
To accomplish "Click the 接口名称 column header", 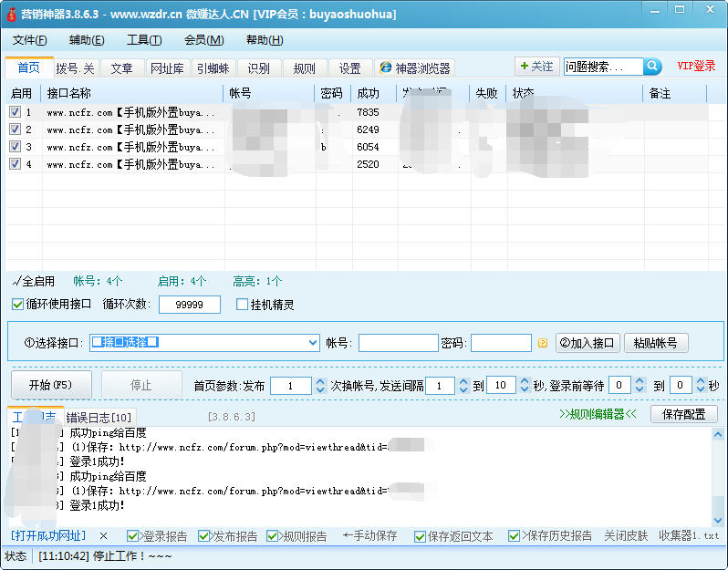I will [132, 93].
